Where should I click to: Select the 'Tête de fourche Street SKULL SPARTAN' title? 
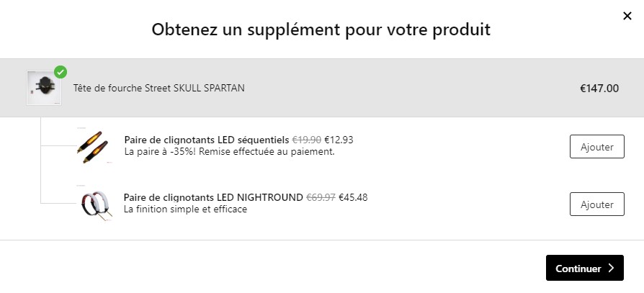click(x=158, y=89)
